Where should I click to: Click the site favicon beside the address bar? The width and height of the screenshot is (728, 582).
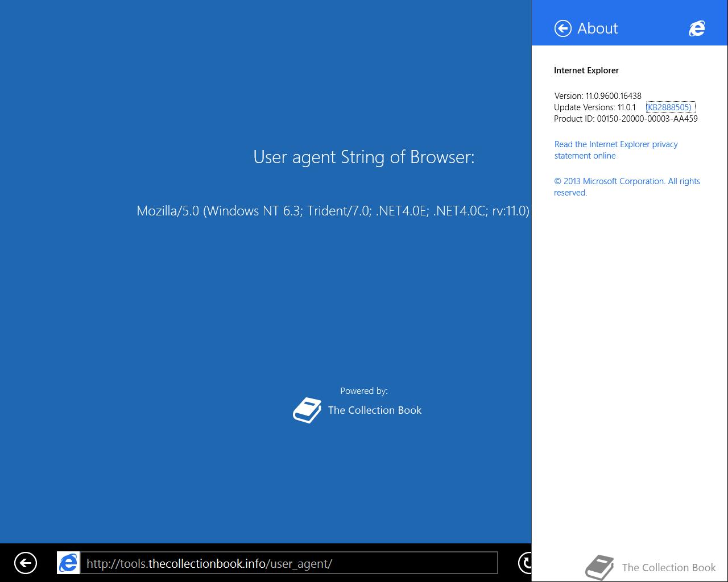68,563
